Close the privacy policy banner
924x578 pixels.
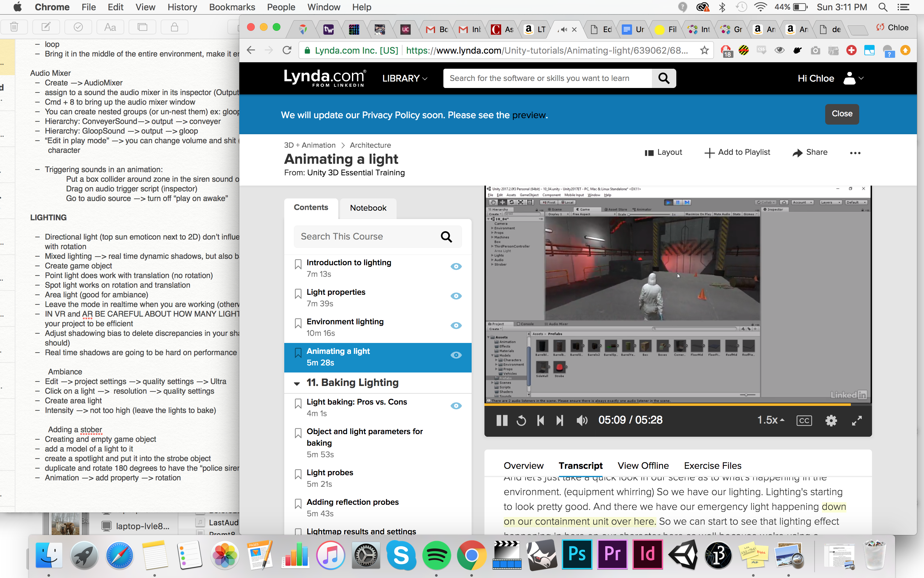coord(842,114)
